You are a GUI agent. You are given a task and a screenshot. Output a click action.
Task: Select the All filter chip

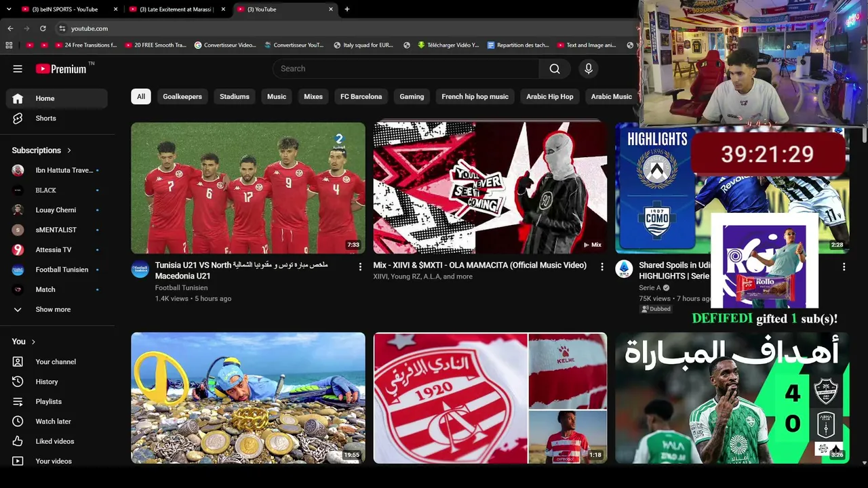(141, 96)
